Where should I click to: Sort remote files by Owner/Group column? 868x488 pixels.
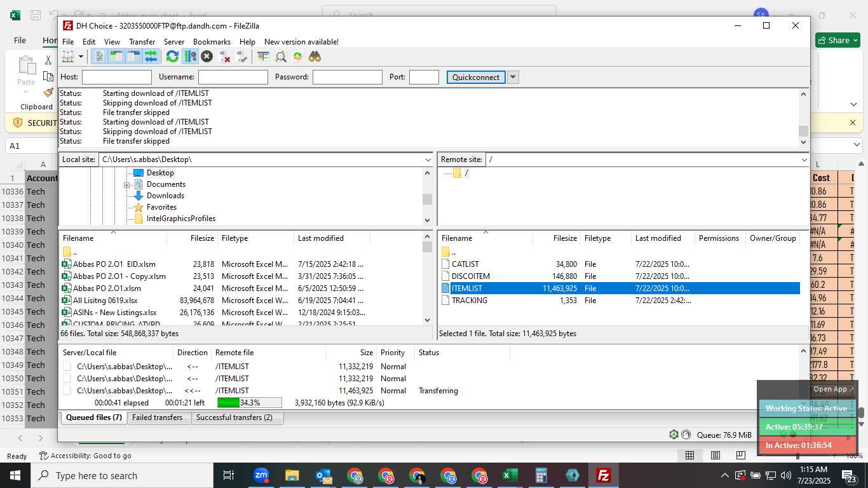773,238
